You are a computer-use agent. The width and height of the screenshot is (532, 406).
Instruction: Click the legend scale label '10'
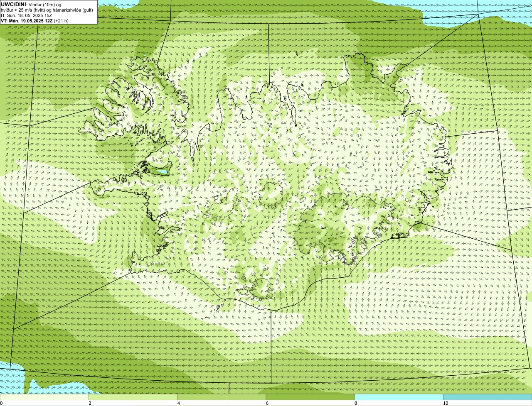[x=446, y=403]
